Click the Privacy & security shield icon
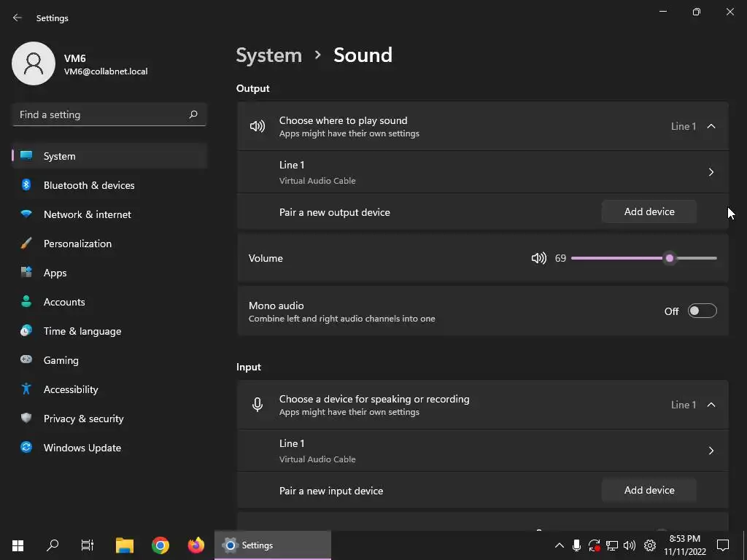This screenshot has height=560, width=747. click(26, 418)
